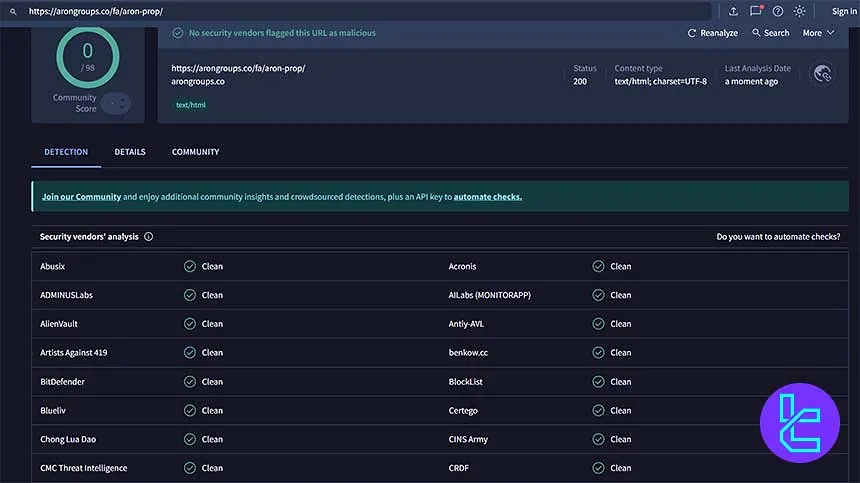This screenshot has height=483, width=860.
Task: Click the CRDF clean checkmark icon
Action: click(x=598, y=468)
